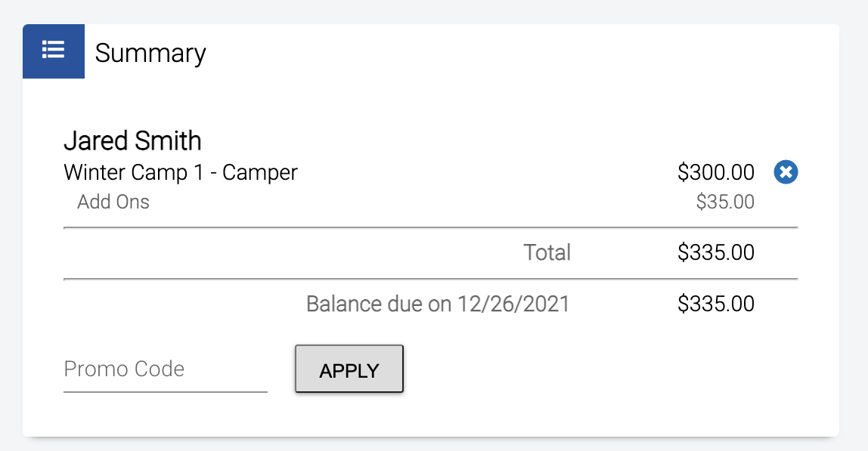Click the $335.00 balance due amount
The width and height of the screenshot is (868, 451).
tap(716, 304)
